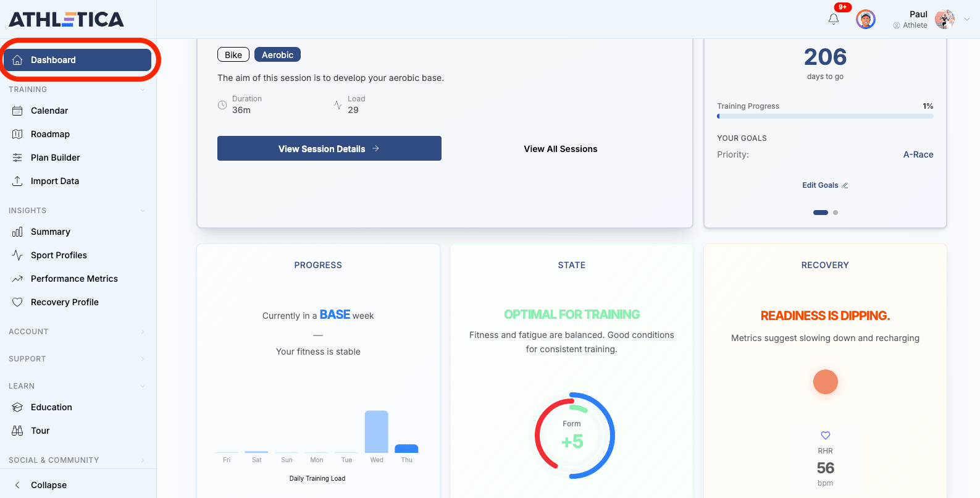Open the notifications bell icon

[x=834, y=19]
